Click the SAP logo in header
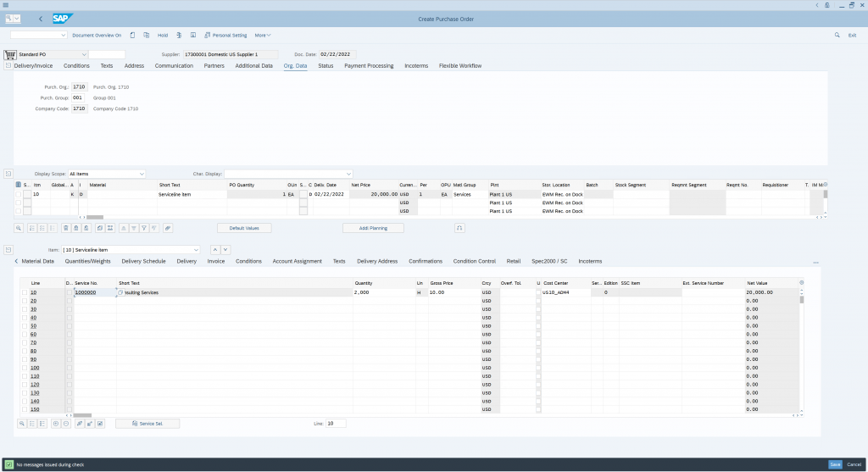Image resolution: width=868 pixels, height=472 pixels. pyautogui.click(x=61, y=19)
